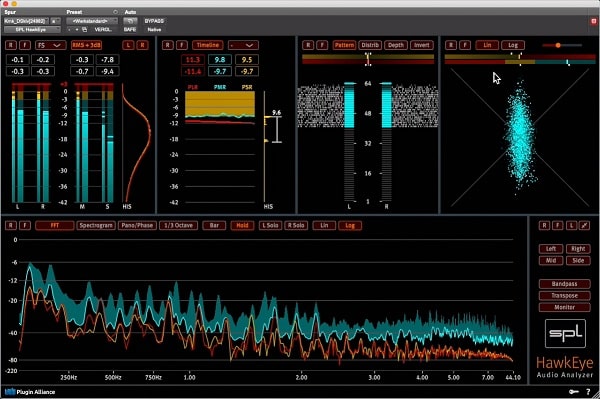Toggle the L channel meter button
600x399 pixels.
click(128, 45)
